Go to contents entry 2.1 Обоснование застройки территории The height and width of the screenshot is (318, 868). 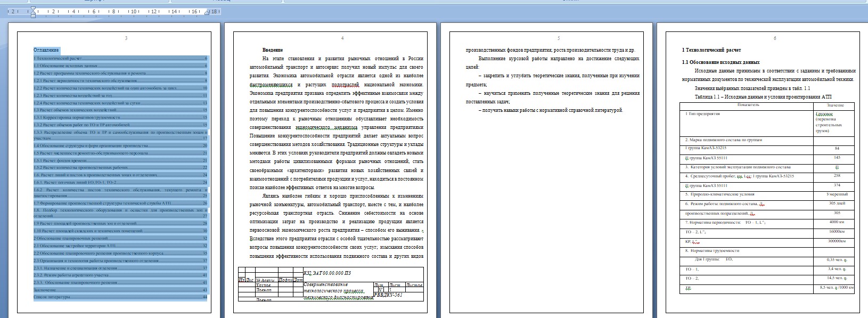[x=75, y=246]
